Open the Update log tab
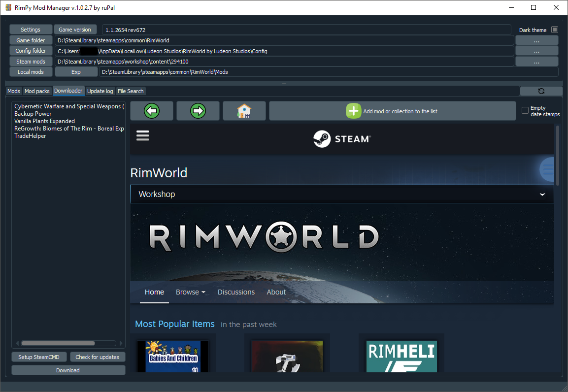The height and width of the screenshot is (392, 568). (100, 91)
